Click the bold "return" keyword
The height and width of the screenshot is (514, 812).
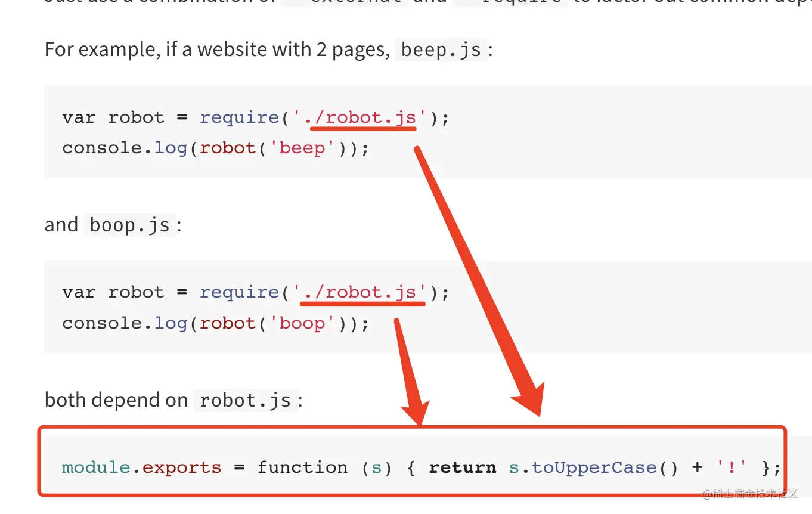click(463, 467)
